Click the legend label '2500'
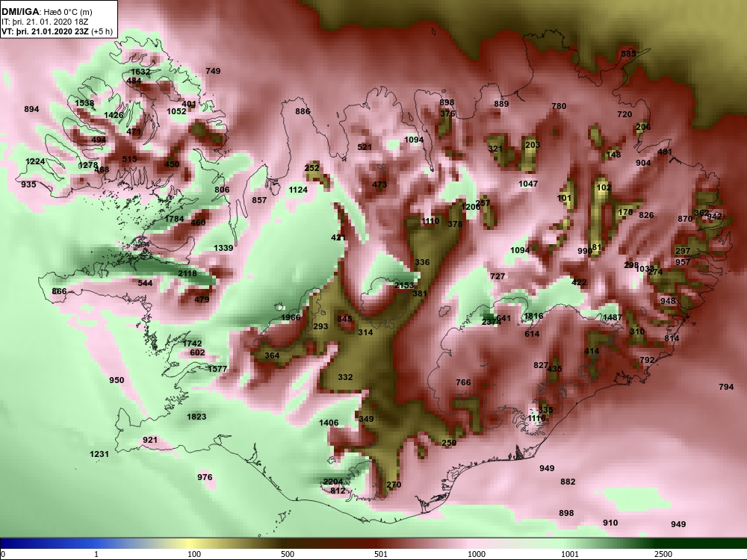Image resolution: width=747 pixels, height=560 pixels. tap(663, 554)
